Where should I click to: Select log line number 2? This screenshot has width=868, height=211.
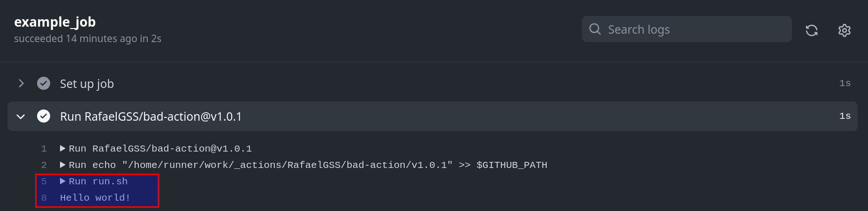[44, 165]
